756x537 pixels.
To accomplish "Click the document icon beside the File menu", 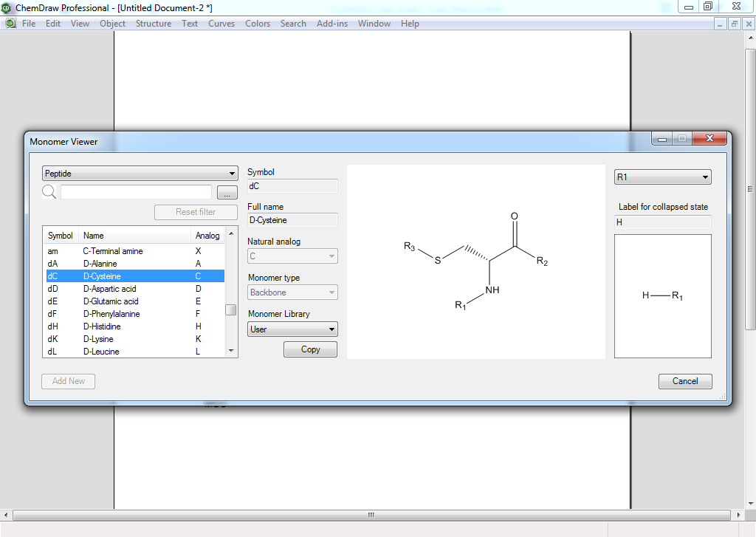I will coord(10,23).
